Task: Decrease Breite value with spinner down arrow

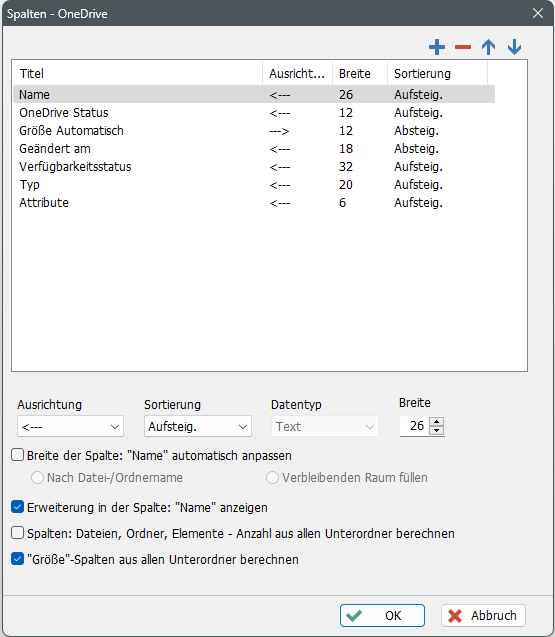Action: coord(436,431)
